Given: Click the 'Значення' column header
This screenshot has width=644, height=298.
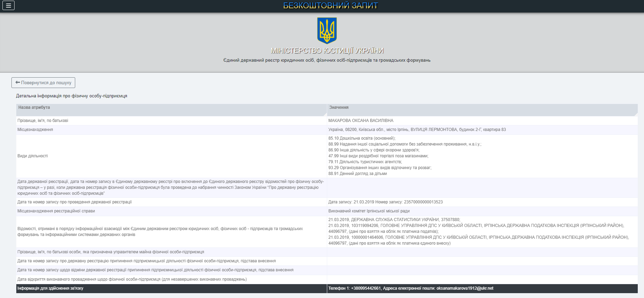Looking at the screenshot, I should click(339, 107).
